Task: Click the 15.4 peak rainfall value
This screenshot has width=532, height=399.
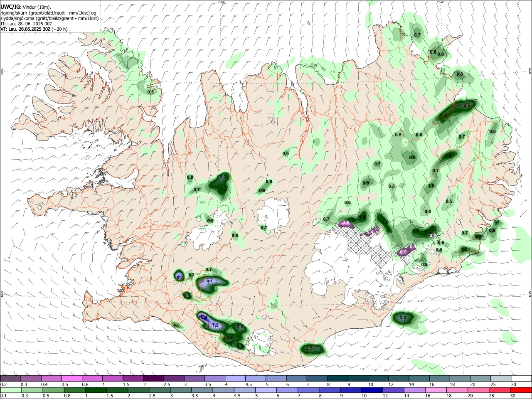Action: [203, 318]
